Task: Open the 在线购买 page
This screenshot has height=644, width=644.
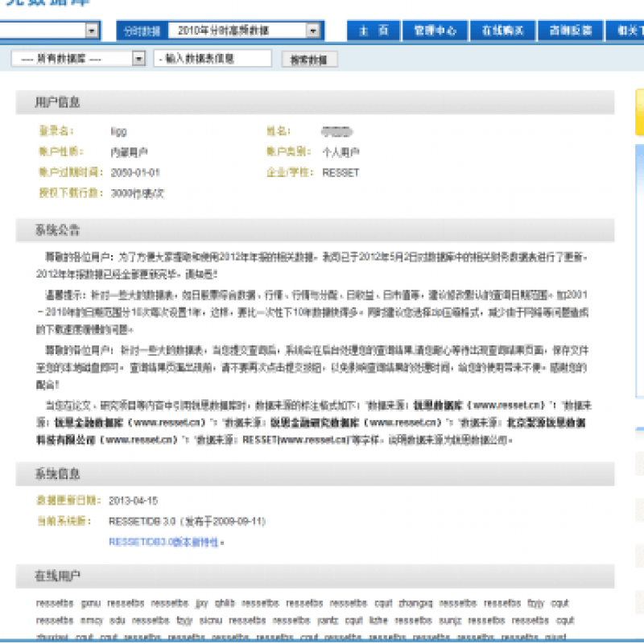Action: point(503,31)
